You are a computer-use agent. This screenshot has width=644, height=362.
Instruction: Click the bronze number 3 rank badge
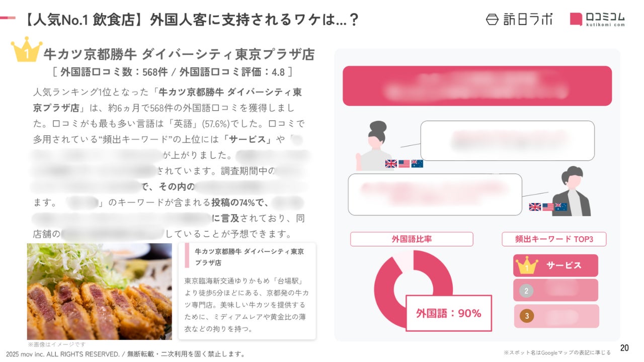[x=527, y=316]
